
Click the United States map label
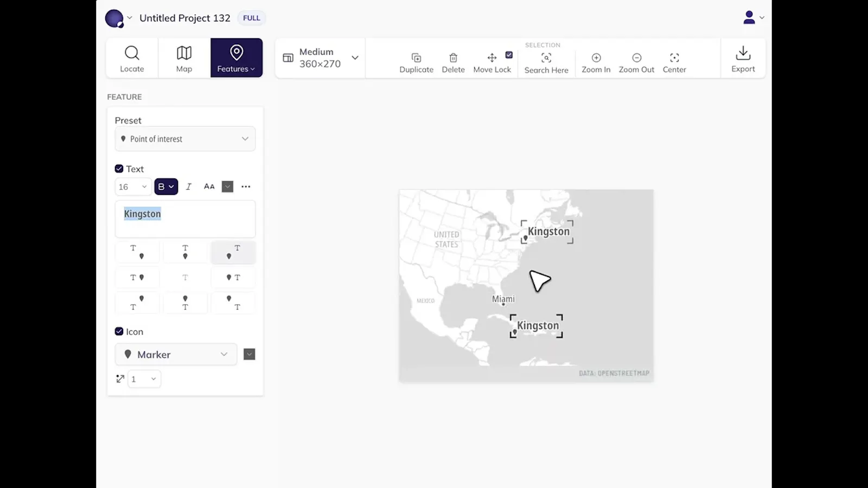446,239
